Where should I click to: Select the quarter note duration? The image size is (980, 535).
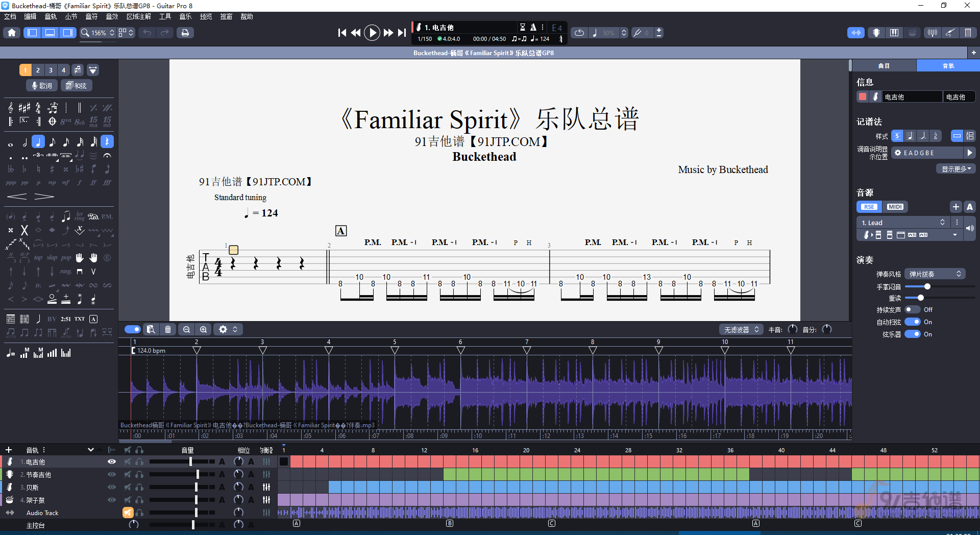point(38,142)
